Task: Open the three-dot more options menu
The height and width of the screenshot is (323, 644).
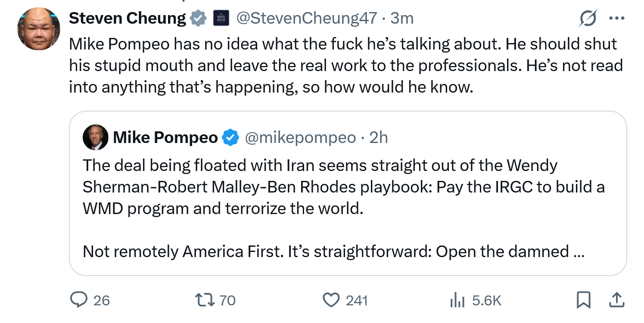Action: tap(616, 19)
